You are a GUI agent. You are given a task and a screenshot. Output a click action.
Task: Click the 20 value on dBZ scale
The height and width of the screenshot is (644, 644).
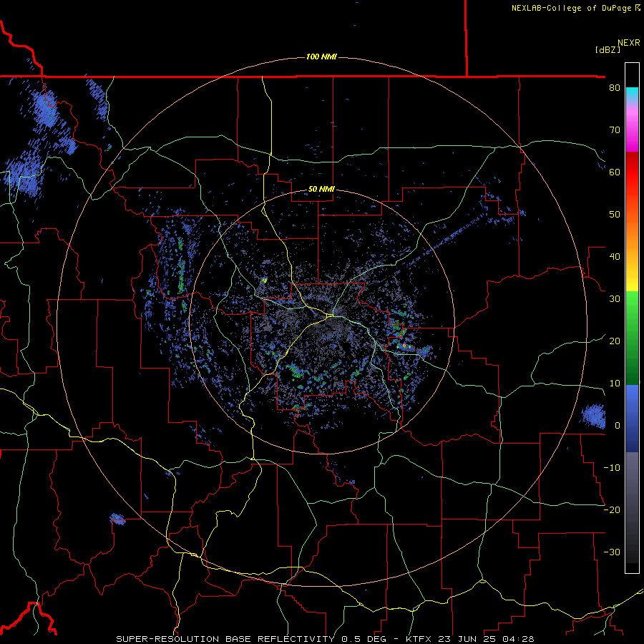tap(615, 341)
